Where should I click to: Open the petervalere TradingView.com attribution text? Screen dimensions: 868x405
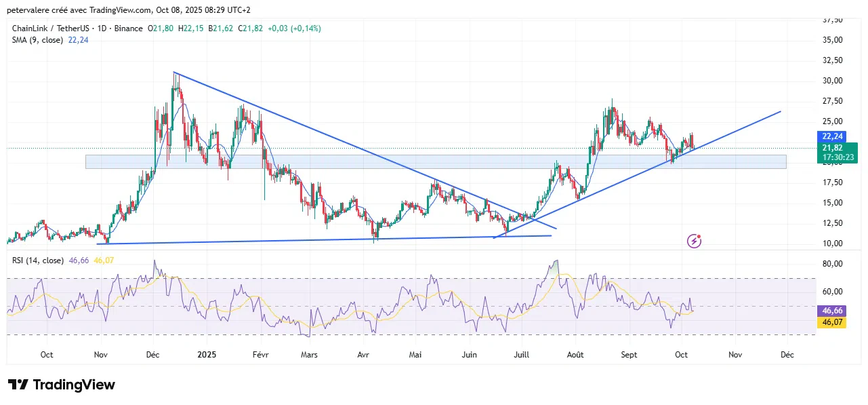tap(129, 10)
